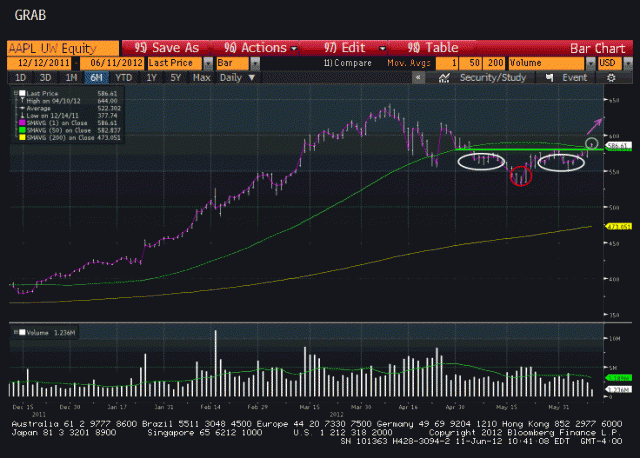The height and width of the screenshot is (458, 640).
Task: Open the Security/Study panel
Action: tap(493, 78)
